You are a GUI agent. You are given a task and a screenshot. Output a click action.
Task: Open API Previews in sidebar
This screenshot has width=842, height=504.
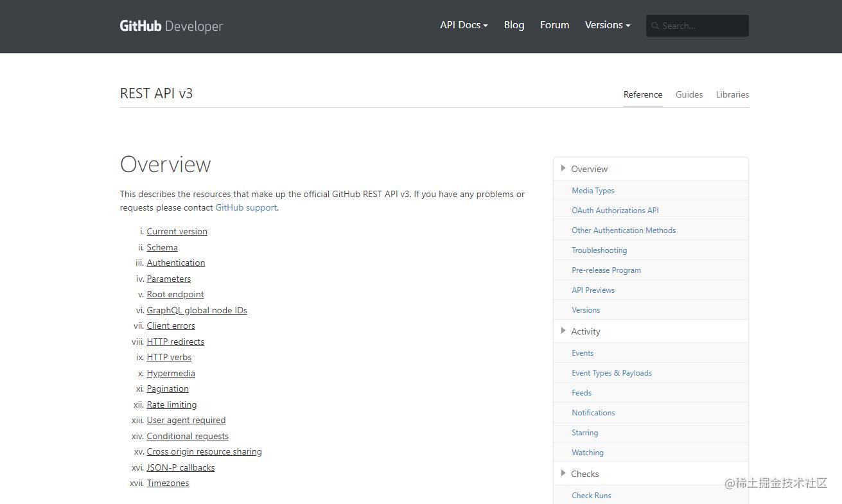click(x=593, y=290)
